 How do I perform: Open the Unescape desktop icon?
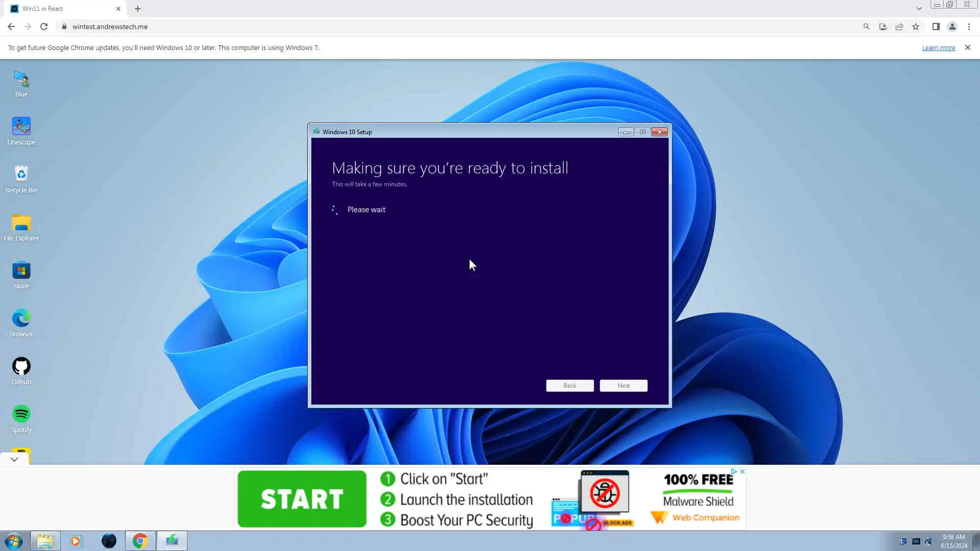click(21, 127)
